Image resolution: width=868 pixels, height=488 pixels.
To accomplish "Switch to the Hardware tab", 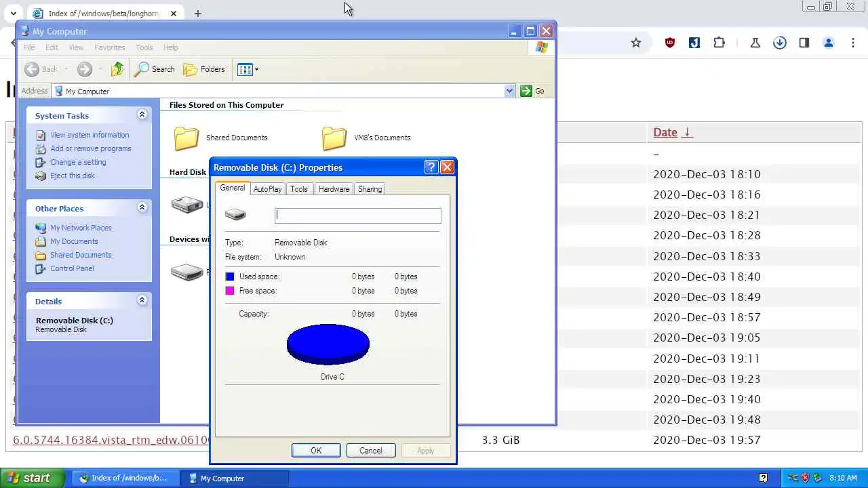I will (334, 189).
